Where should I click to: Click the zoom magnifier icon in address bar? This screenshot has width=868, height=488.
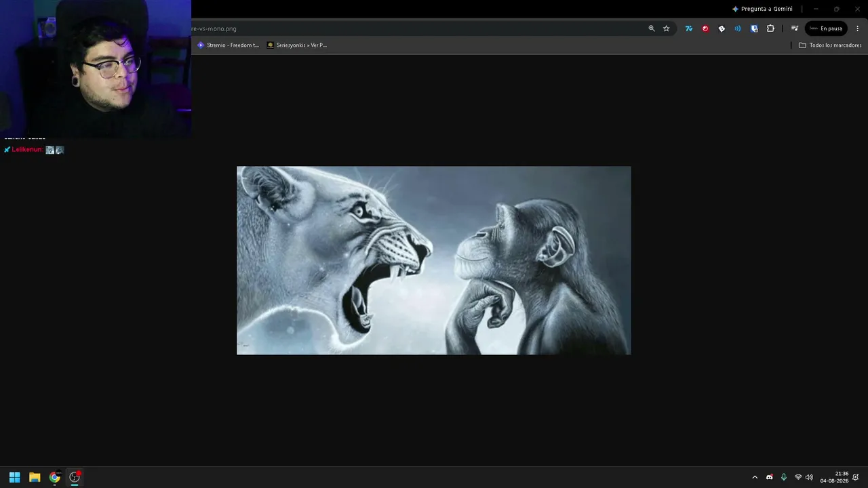(652, 28)
